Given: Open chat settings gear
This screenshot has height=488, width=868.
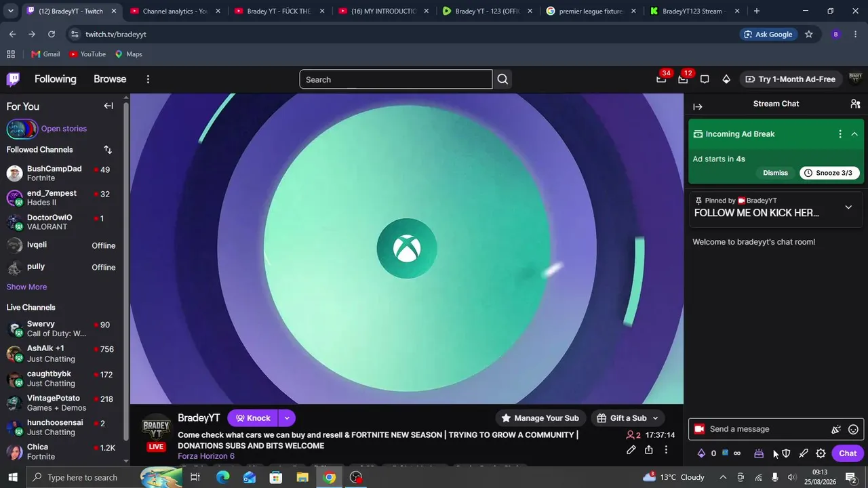Looking at the screenshot, I should pyautogui.click(x=821, y=453).
